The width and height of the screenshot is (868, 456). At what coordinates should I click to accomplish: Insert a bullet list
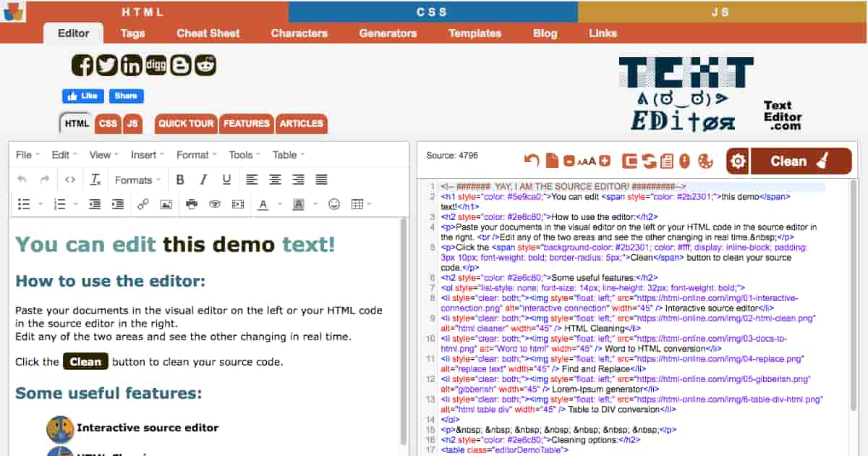[24, 204]
